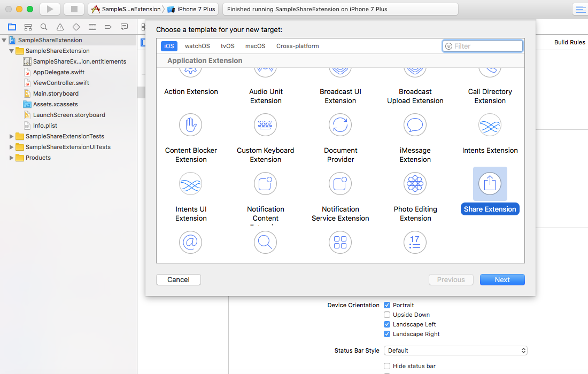Select the Notification Service Extension template
Viewport: 588px width, 374px height.
[x=340, y=184]
